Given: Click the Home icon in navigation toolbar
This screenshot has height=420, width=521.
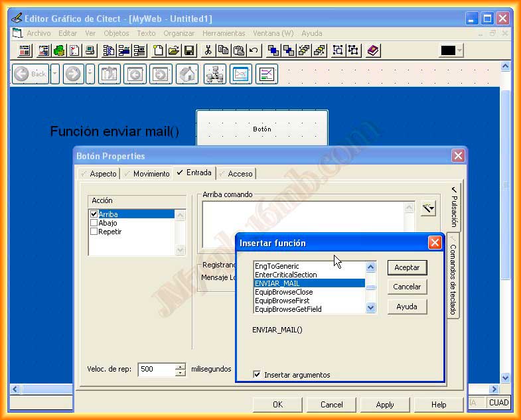Looking at the screenshot, I should tap(188, 74).
